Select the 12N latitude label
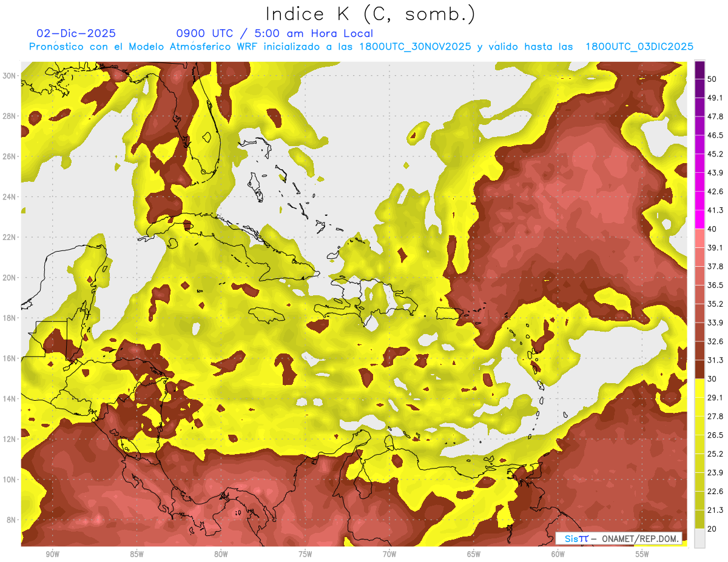The width and height of the screenshot is (728, 562). pos(9,439)
